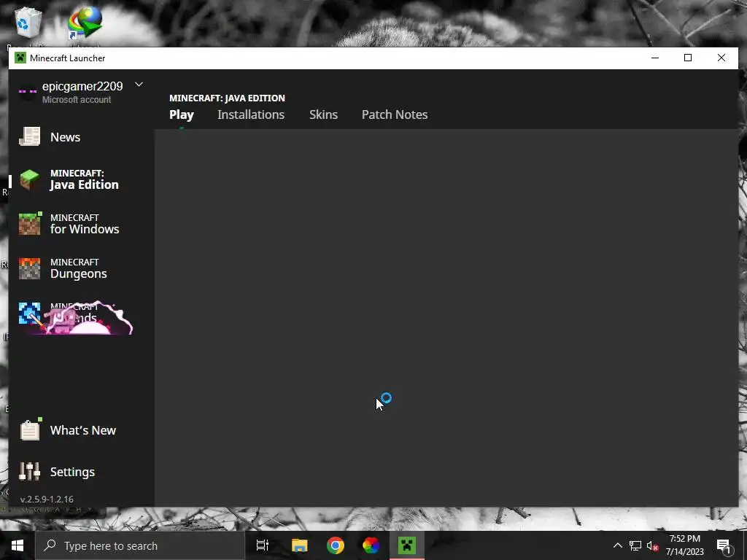The image size is (747, 560).
Task: Open the notification center icon
Action: [724, 545]
